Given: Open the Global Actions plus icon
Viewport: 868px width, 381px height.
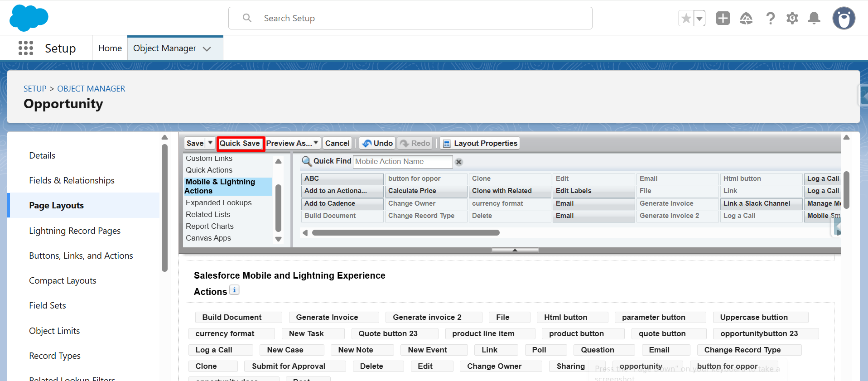Looking at the screenshot, I should coord(723,19).
